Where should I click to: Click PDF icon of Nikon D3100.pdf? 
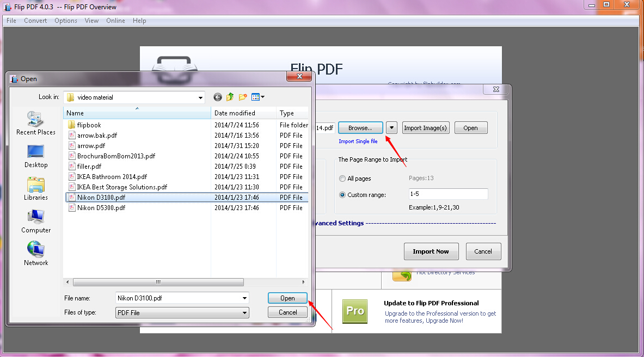pyautogui.click(x=72, y=197)
